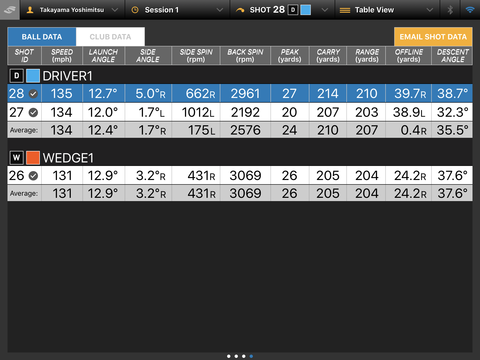
Task: Expand the Table View dropdown arrow
Action: (x=430, y=10)
